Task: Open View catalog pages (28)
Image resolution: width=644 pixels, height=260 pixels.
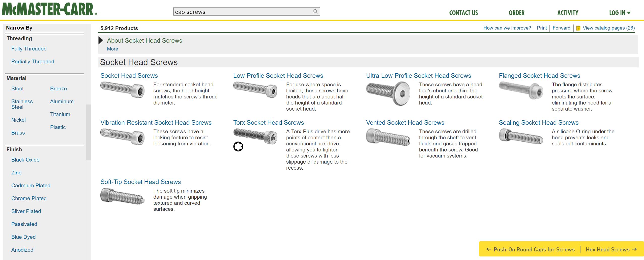Action: tap(609, 28)
